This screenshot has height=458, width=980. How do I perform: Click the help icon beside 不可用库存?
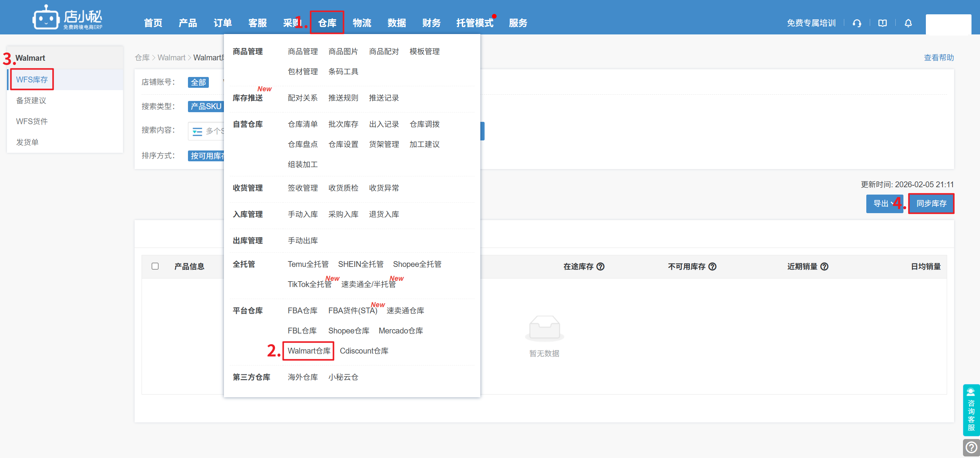coord(712,267)
